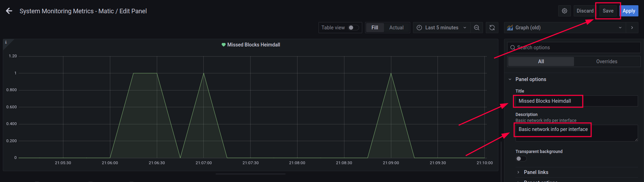The width and height of the screenshot is (644, 182).
Task: Select the Fill view option
Action: pyautogui.click(x=374, y=28)
